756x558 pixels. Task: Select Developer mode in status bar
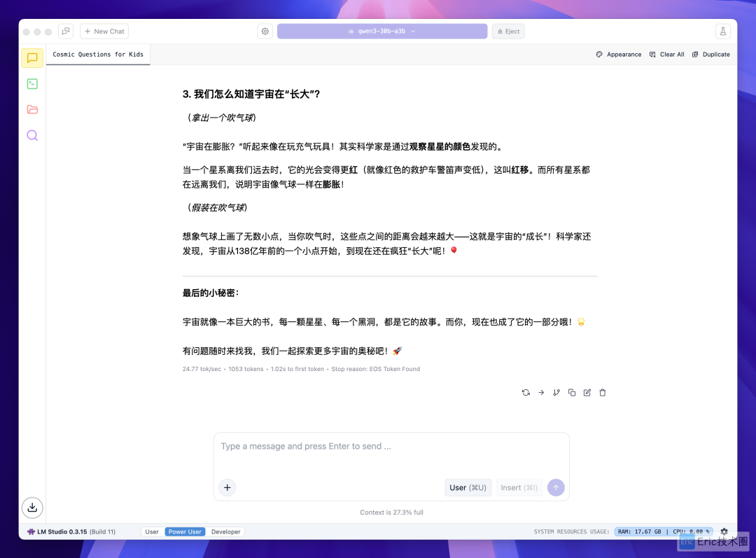click(225, 531)
